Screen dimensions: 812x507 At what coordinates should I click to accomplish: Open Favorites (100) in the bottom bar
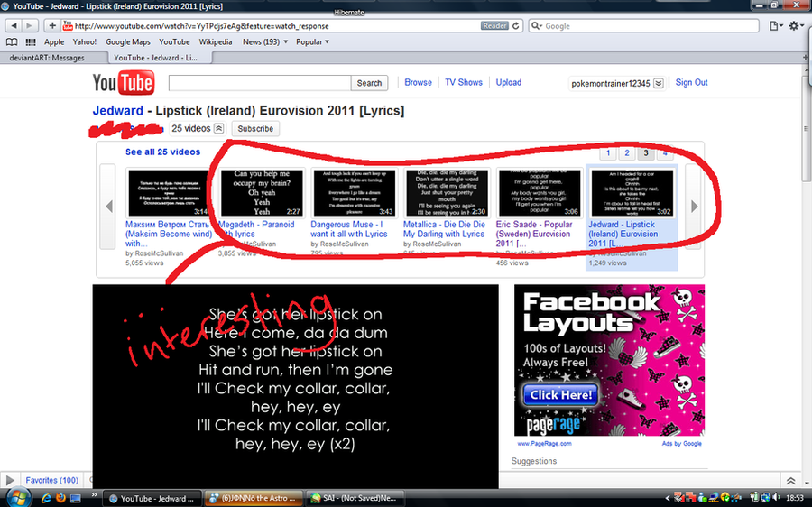click(x=51, y=480)
